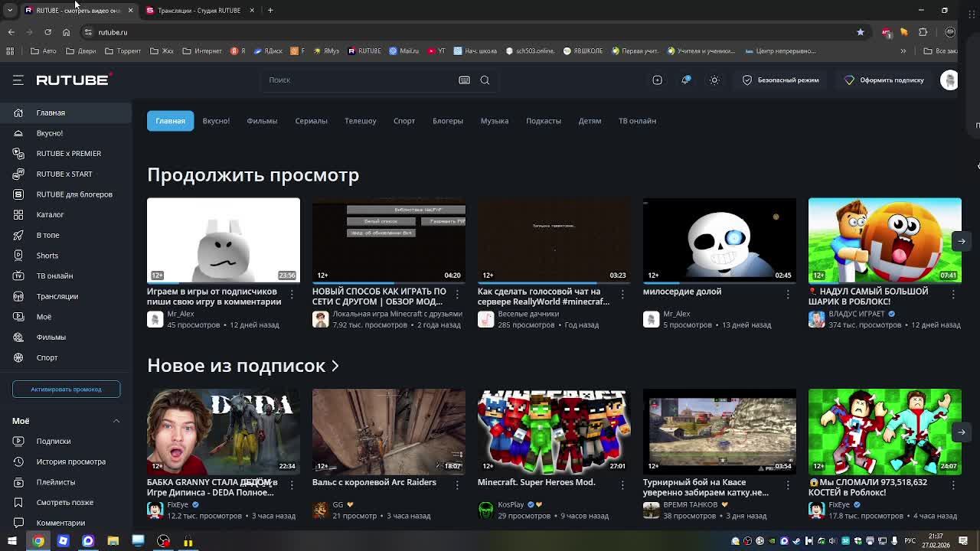Click the search magnifier icon
Viewport: 980px width, 551px height.
click(485, 80)
